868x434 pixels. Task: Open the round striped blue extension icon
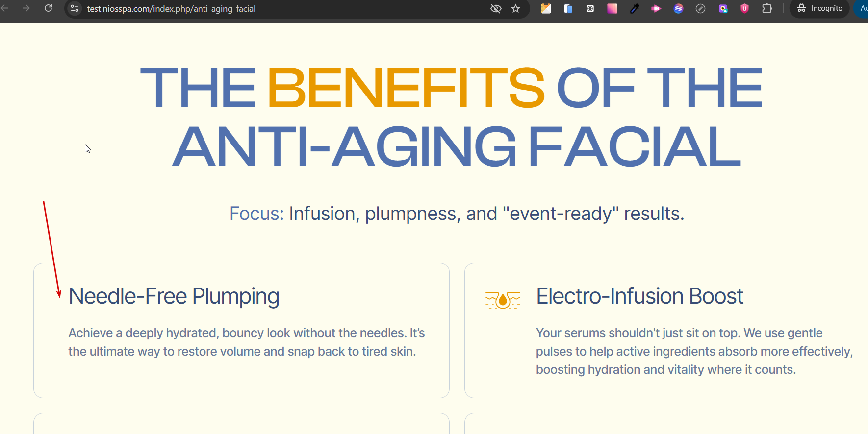679,8
